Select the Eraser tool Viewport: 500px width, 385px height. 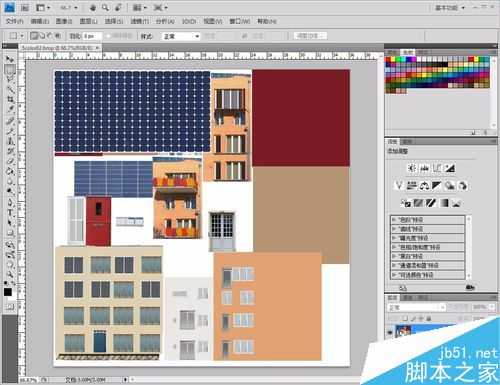[10, 162]
